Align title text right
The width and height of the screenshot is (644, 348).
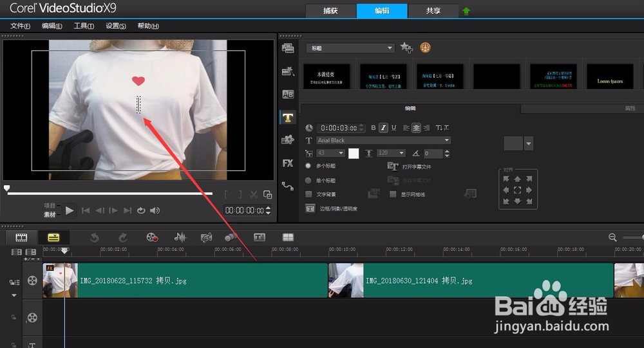click(x=426, y=127)
